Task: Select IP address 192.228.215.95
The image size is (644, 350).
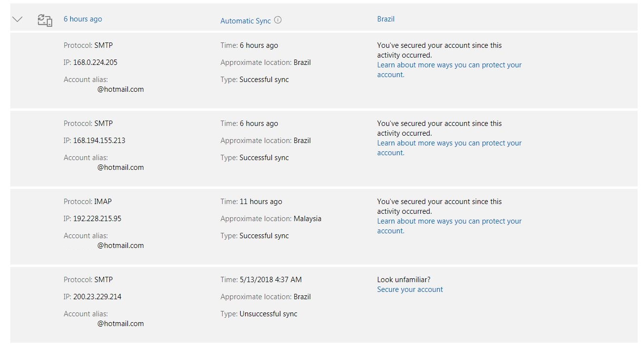Action: click(97, 219)
